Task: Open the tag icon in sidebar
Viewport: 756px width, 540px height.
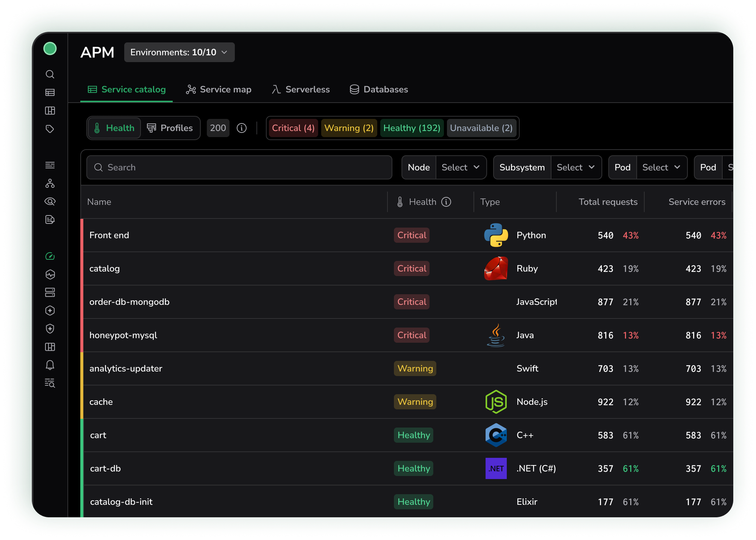Action: click(50, 129)
